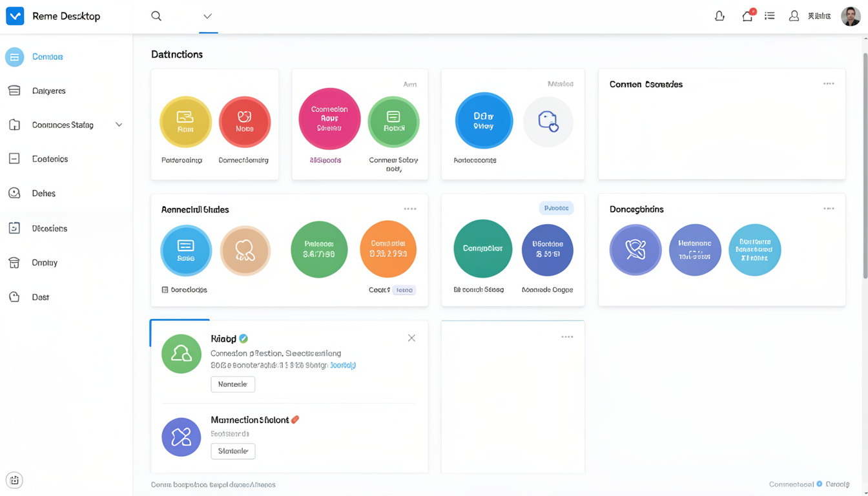The width and height of the screenshot is (868, 496).
Task: Open the notification bell in top bar
Action: 719,16
